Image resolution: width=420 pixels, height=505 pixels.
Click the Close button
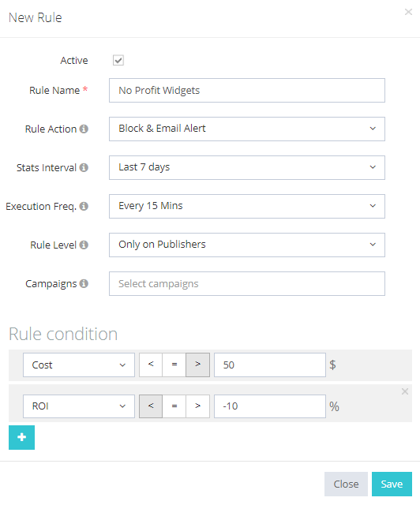(x=346, y=484)
